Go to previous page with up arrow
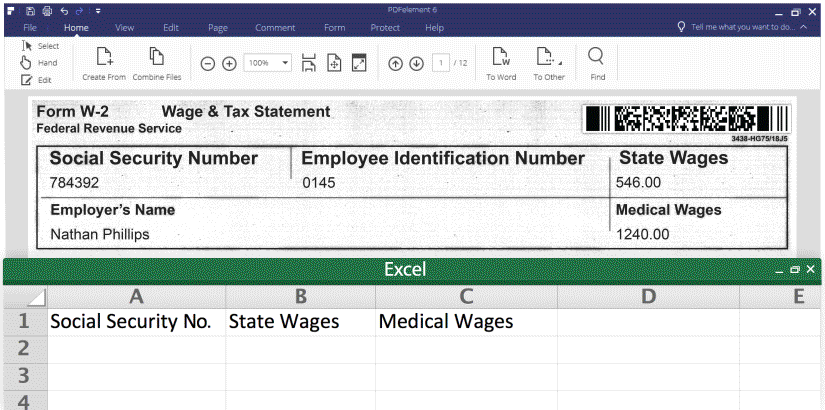 tap(395, 63)
